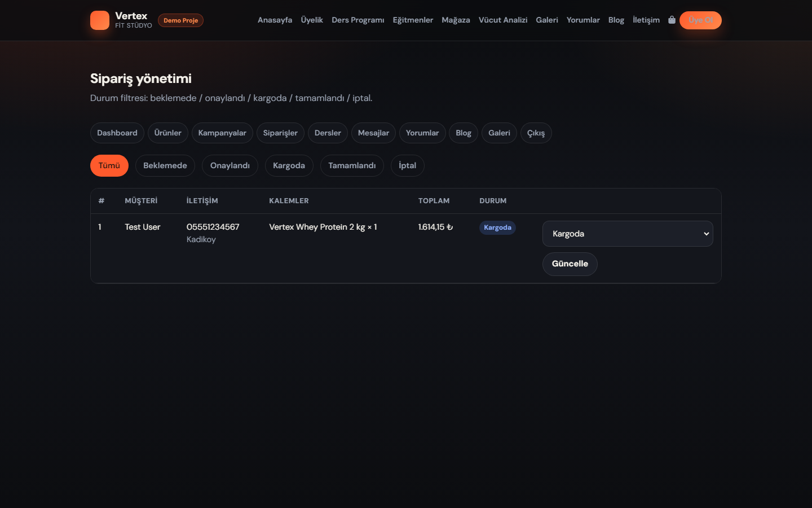Screen dimensions: 812x508
Task: Open the admin Dashboard link
Action: pos(117,133)
